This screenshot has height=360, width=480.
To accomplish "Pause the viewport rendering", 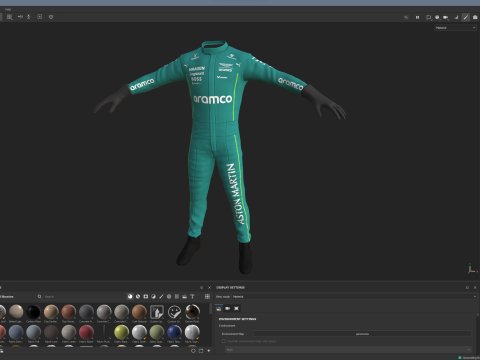I will pyautogui.click(x=417, y=17).
